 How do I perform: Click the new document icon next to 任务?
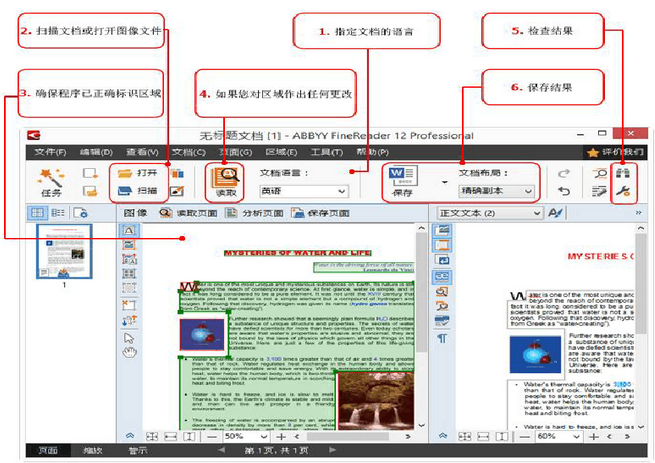click(x=90, y=173)
